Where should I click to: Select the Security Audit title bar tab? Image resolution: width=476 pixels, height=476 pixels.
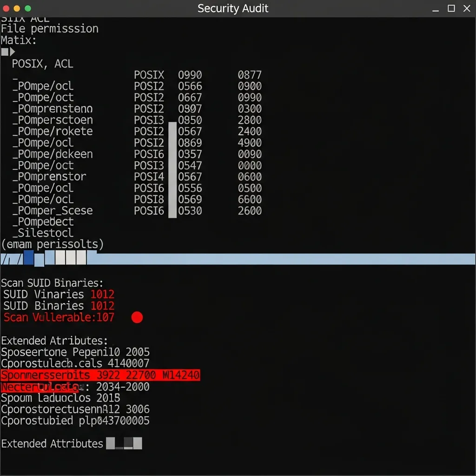point(232,8)
